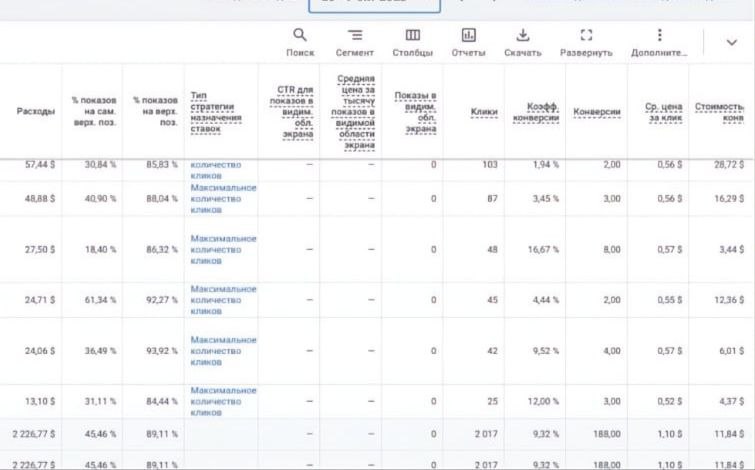Click the % показов на сам. верх. поз. header
Viewport: 755px width, 470px height.
coord(94,111)
